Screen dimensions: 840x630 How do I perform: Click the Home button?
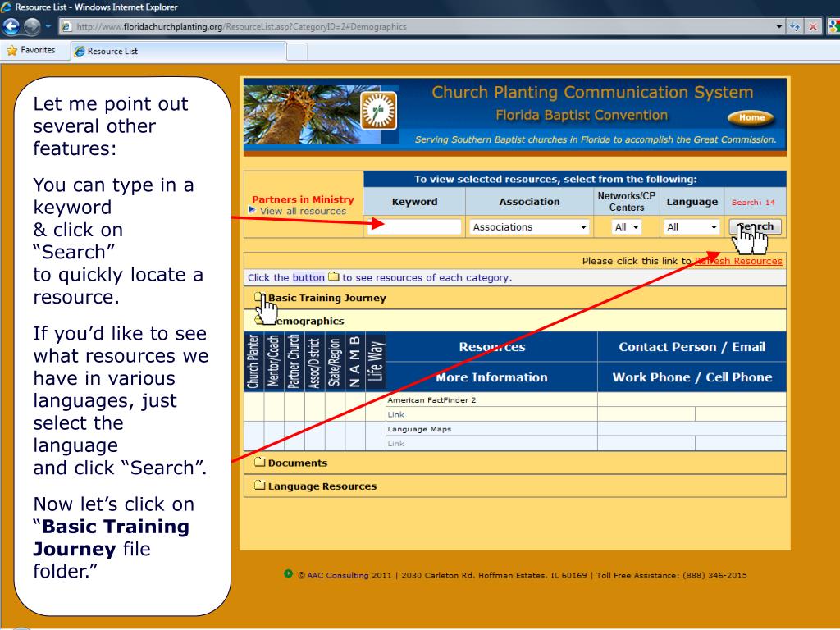[x=751, y=117]
